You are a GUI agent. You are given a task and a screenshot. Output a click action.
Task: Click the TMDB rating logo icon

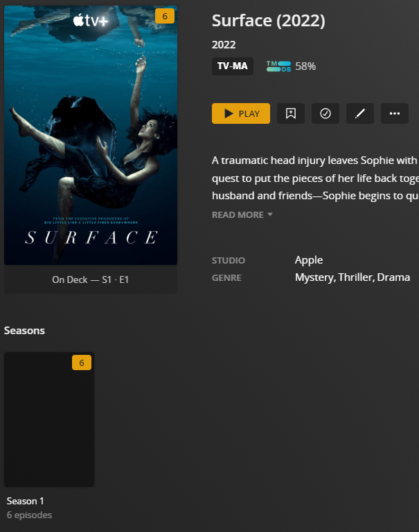278,66
